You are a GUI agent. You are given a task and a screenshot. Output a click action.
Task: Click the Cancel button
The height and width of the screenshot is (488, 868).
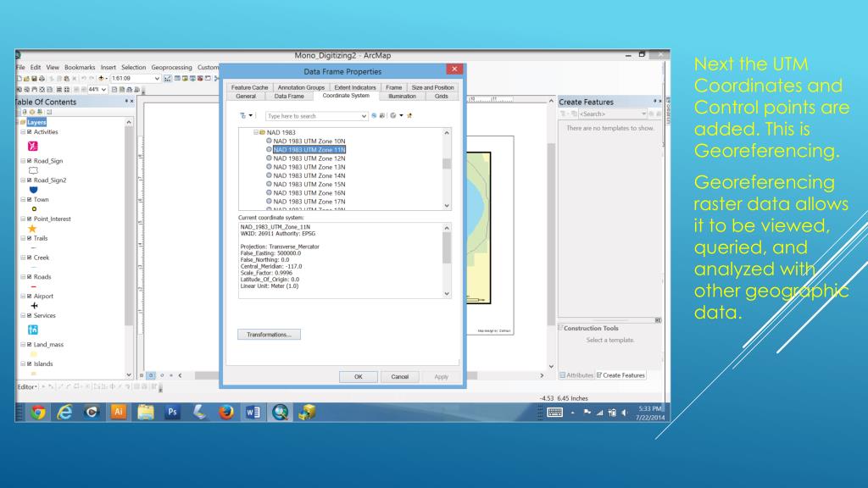pos(400,377)
